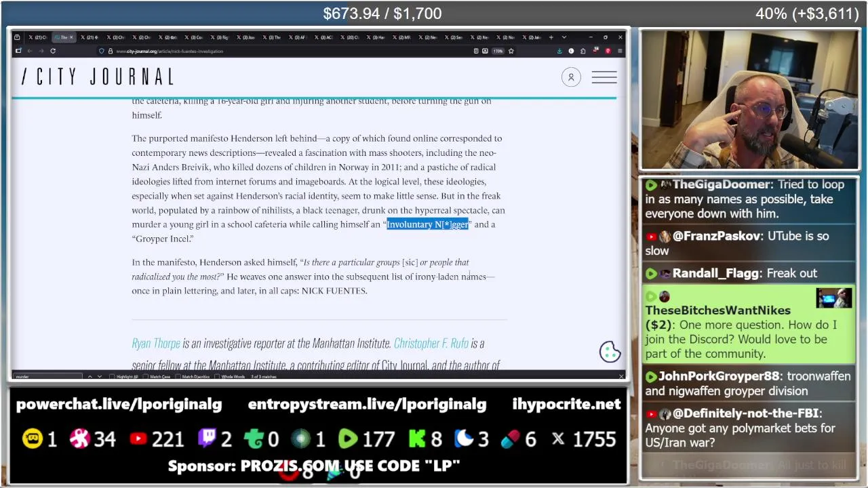Click the yellow face icon with count 1
This screenshot has height=488, width=868.
(x=33, y=439)
